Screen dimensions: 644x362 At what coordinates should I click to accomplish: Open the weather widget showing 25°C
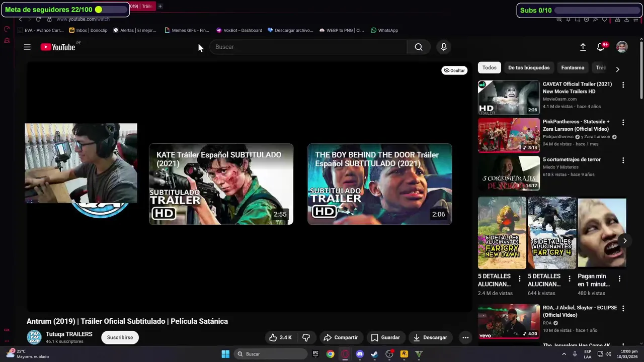pyautogui.click(x=28, y=354)
